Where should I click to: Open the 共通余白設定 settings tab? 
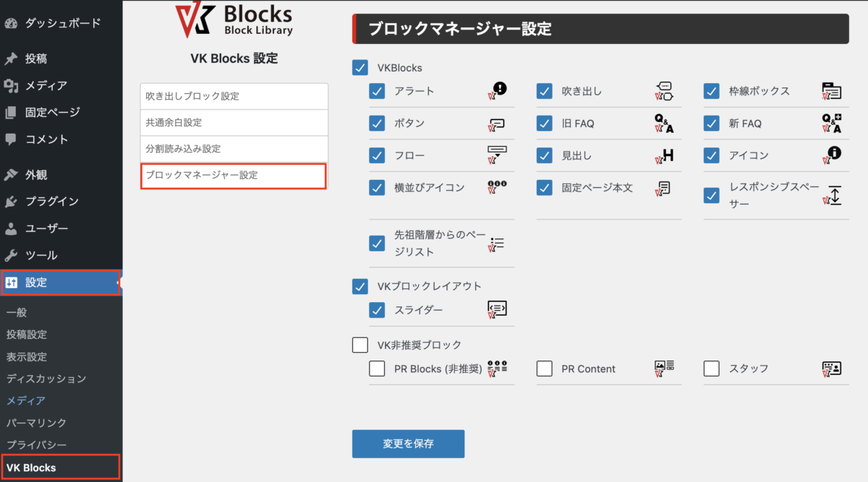pos(233,123)
